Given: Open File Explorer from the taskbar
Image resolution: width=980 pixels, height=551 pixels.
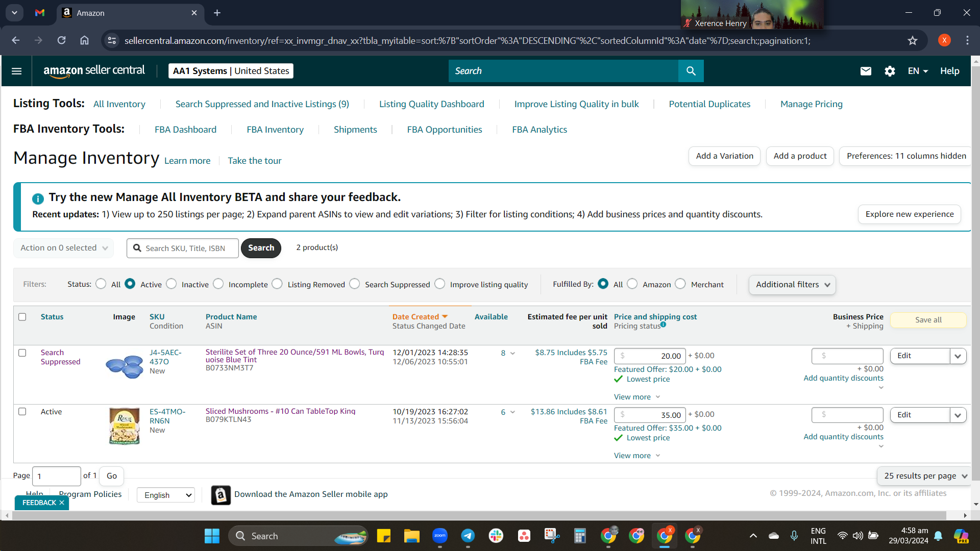Looking at the screenshot, I should [x=411, y=536].
